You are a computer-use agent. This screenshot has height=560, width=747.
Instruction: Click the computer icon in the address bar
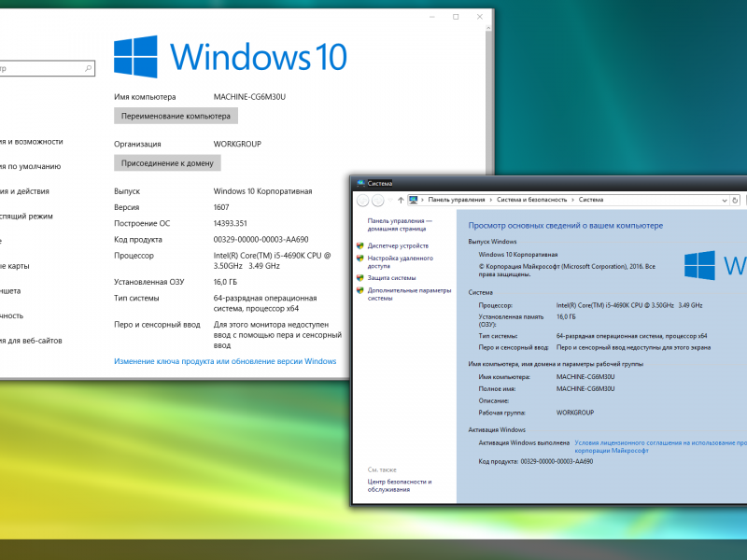click(414, 200)
